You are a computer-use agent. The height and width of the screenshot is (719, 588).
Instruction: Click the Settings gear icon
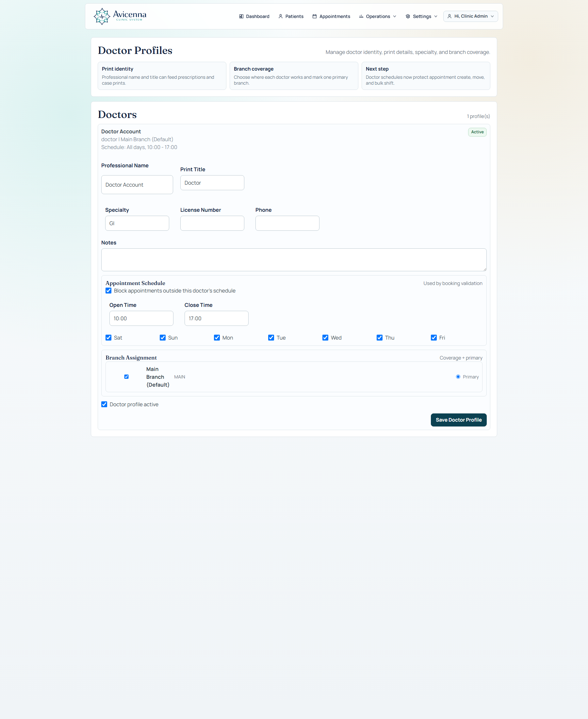[408, 16]
